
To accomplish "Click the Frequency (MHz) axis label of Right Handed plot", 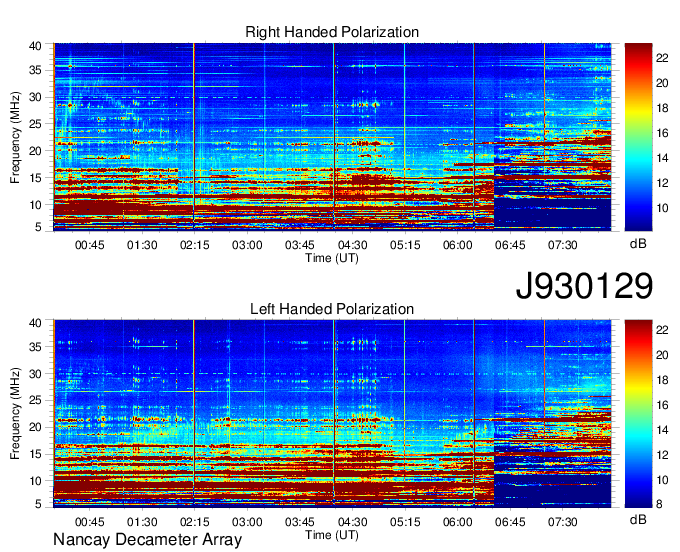I will [x=15, y=137].
